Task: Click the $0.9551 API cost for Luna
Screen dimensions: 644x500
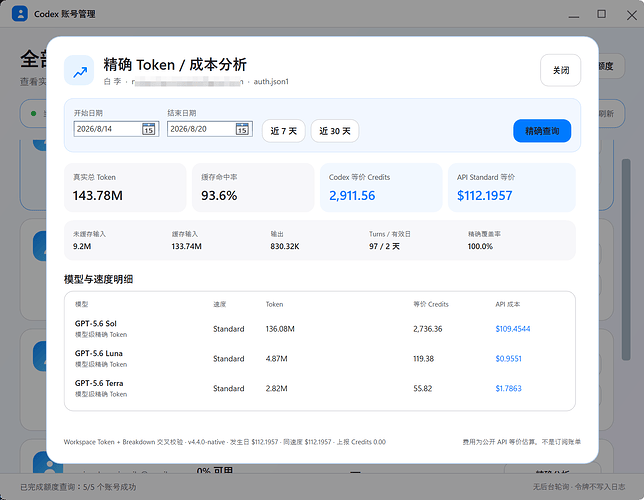Action: [x=508, y=359]
